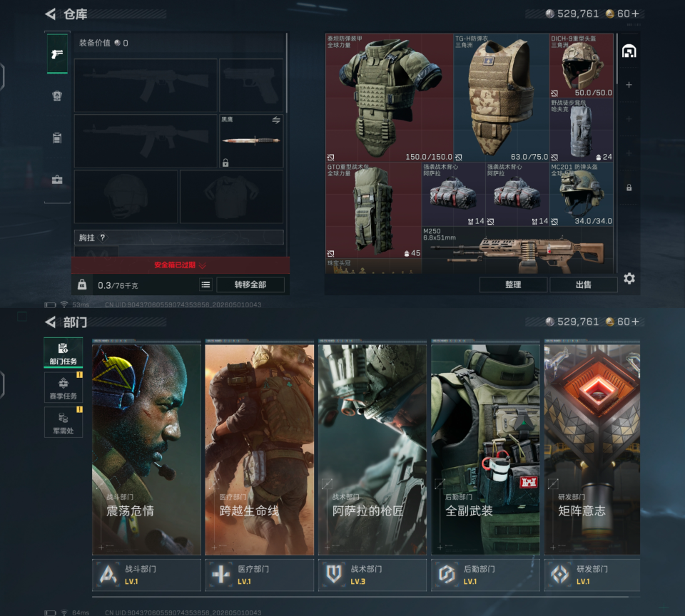Click the 529,761 currency in the 部门 header
685x616 pixels.
(x=572, y=322)
